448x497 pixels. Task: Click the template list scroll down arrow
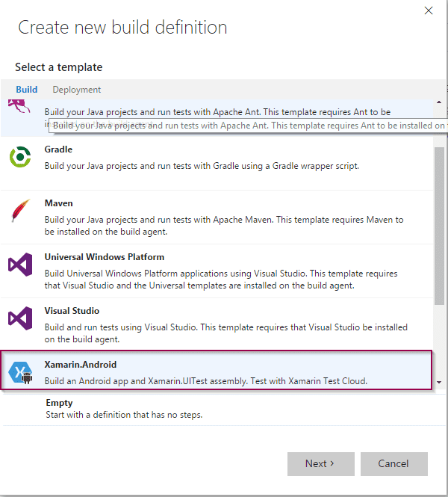[x=439, y=382]
